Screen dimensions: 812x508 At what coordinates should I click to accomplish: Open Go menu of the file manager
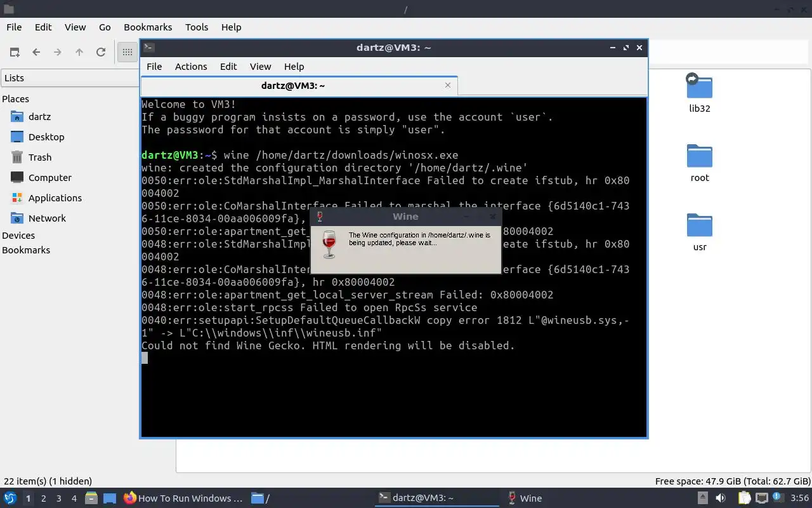(105, 27)
